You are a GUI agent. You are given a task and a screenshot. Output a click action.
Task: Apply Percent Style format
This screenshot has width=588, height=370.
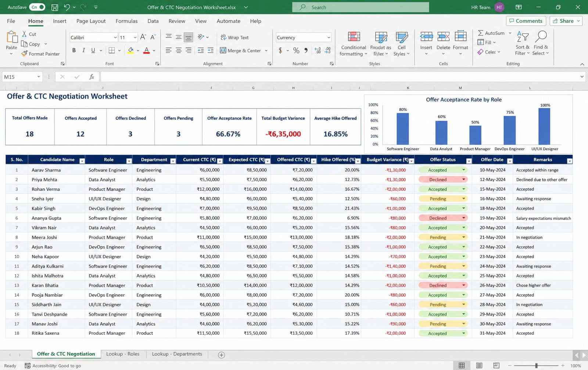coord(296,50)
